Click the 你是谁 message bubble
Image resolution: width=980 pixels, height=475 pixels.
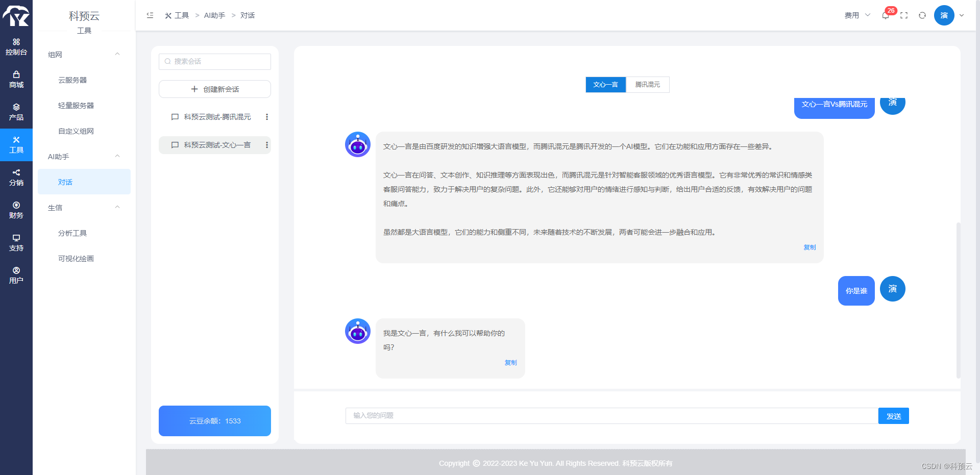856,291
